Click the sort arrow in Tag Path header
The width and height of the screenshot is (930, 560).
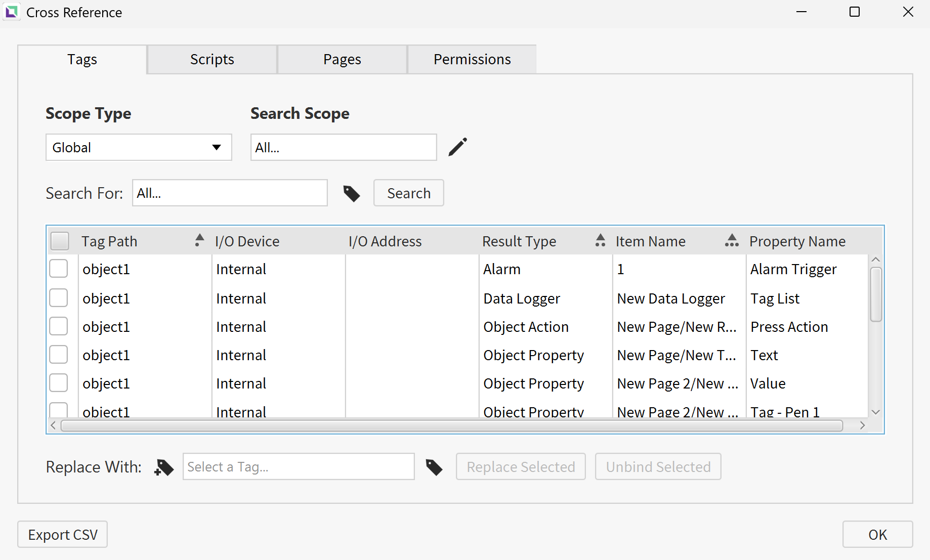(200, 240)
